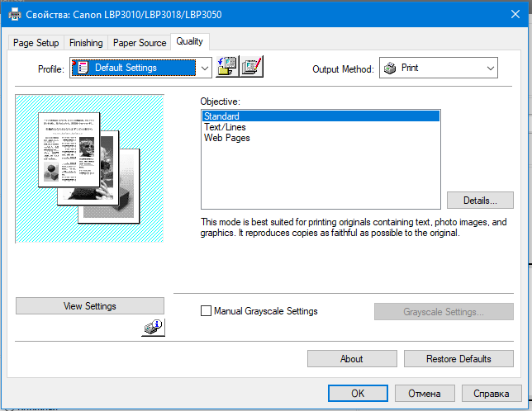Click the Details... button
Screen dimensions: 532x411
pos(480,201)
